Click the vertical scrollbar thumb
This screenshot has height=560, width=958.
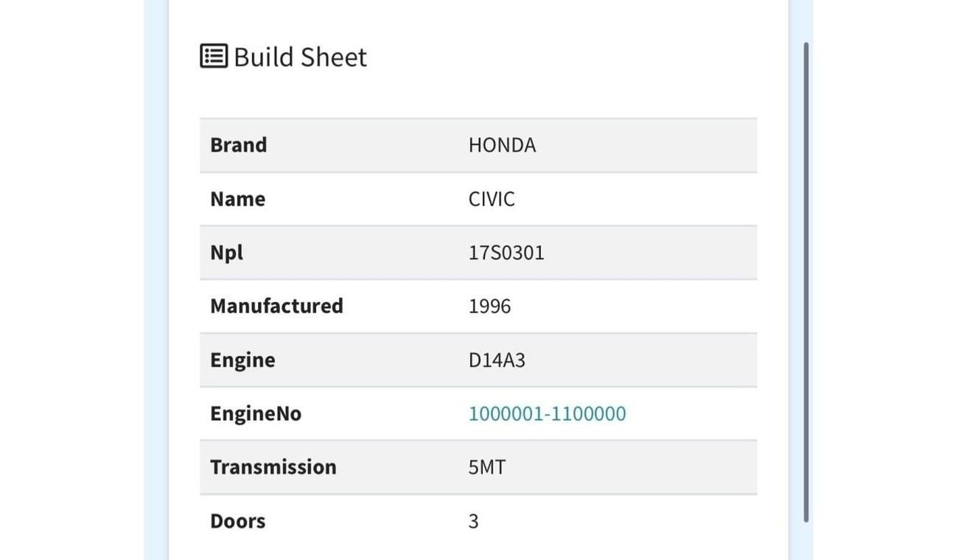pyautogui.click(x=805, y=280)
